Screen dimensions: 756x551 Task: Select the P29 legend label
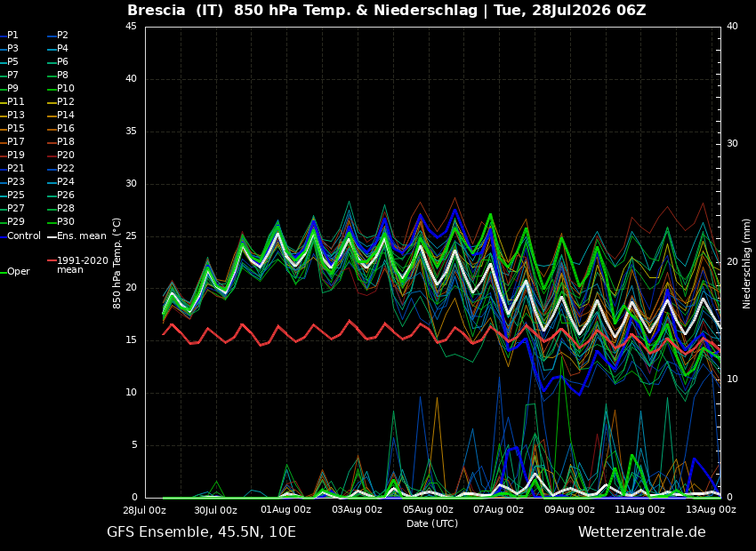click(x=15, y=221)
